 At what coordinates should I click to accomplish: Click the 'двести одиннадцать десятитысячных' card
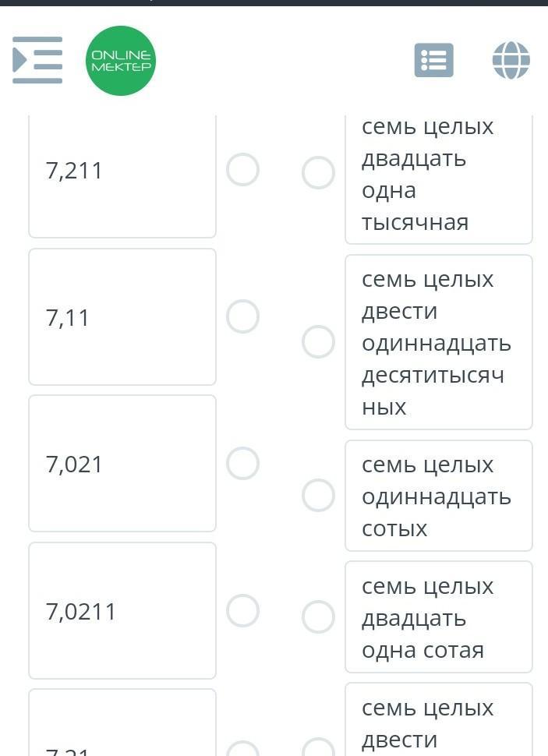coord(439,342)
